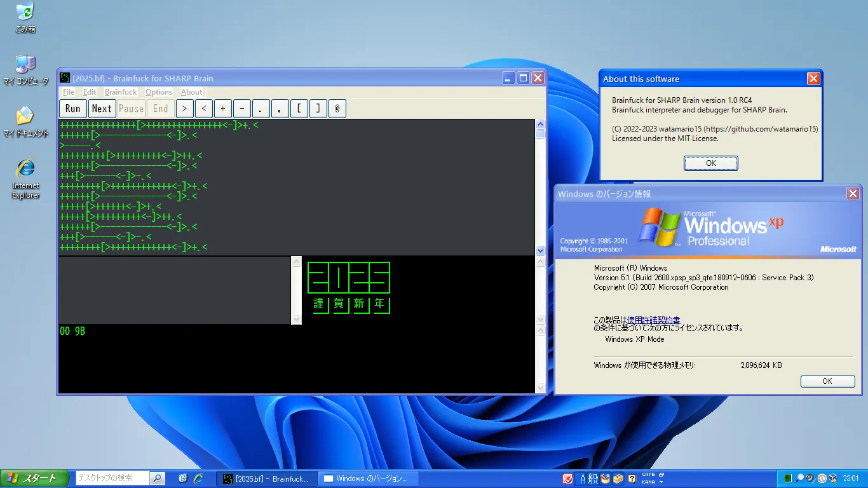868x488 pixels.
Task: Click OK in Windows version info dialog
Action: 827,381
